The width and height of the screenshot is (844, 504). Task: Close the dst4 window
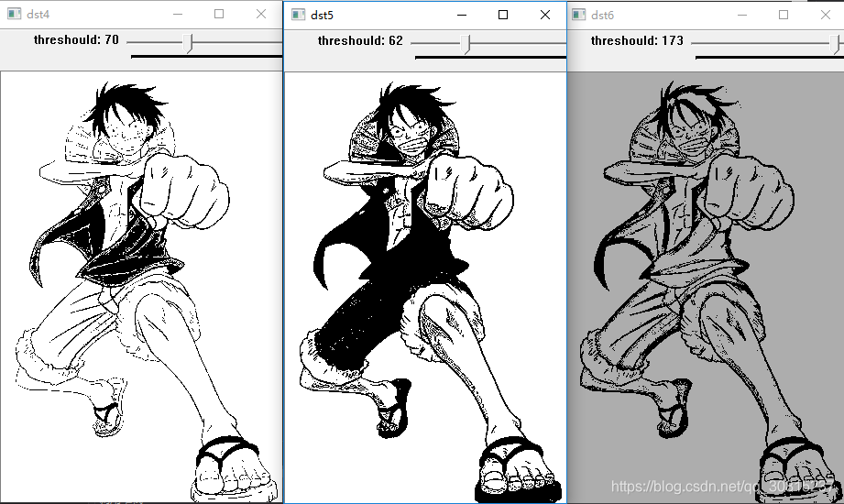(261, 14)
